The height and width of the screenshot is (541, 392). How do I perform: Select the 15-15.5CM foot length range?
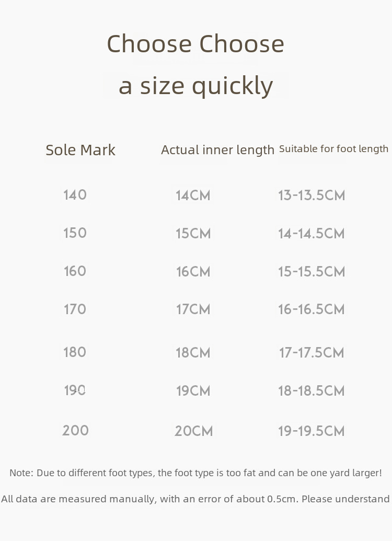[312, 272]
